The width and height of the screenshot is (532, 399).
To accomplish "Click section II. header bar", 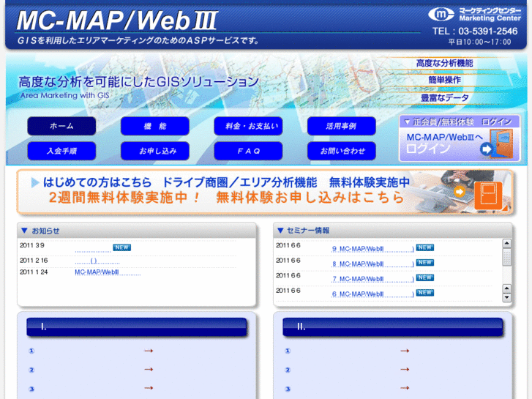I will pos(393,327).
